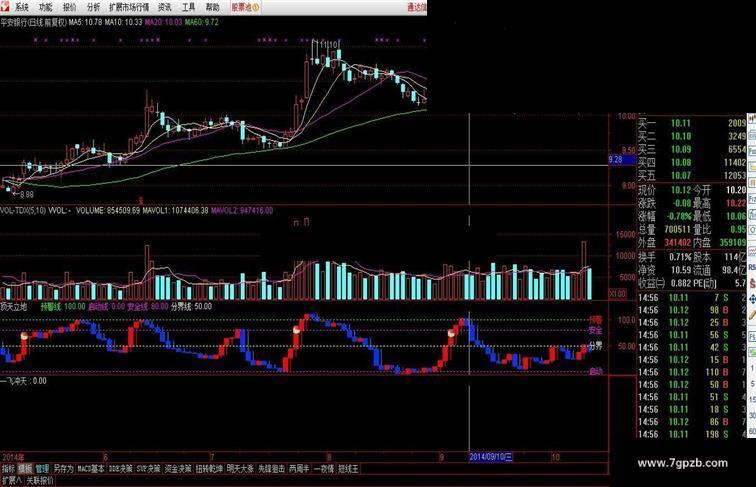Click the 买四 price 10.08
Image resolution: width=756 pixels, height=487 pixels.
pos(681,162)
